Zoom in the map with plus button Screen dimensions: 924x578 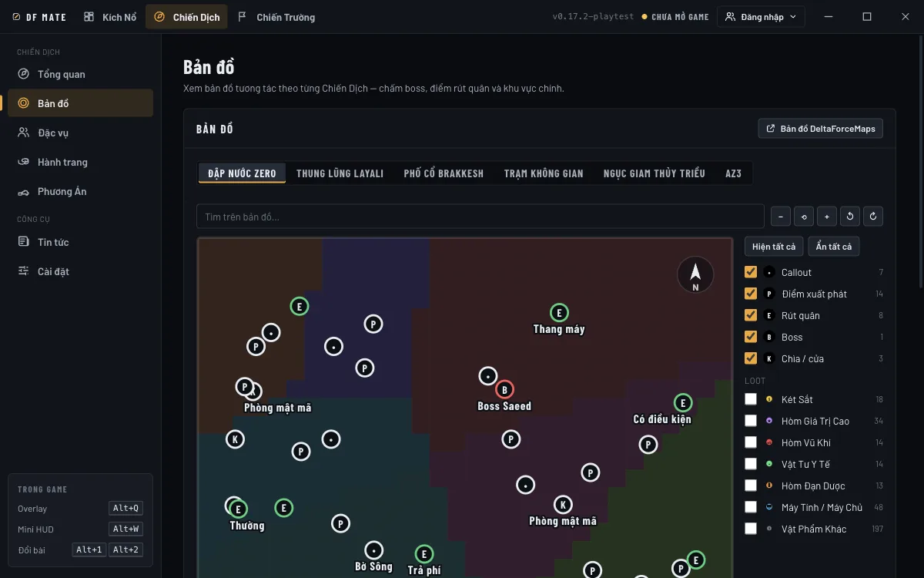[827, 217]
